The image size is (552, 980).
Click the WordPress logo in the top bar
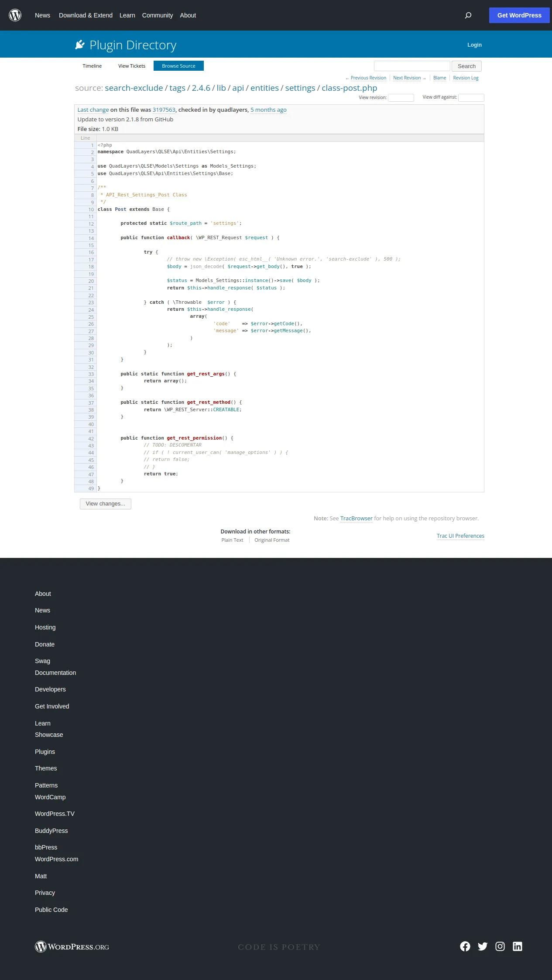tap(15, 15)
